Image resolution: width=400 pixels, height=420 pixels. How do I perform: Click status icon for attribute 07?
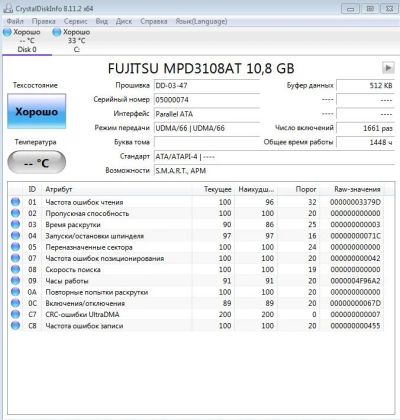tap(15, 258)
